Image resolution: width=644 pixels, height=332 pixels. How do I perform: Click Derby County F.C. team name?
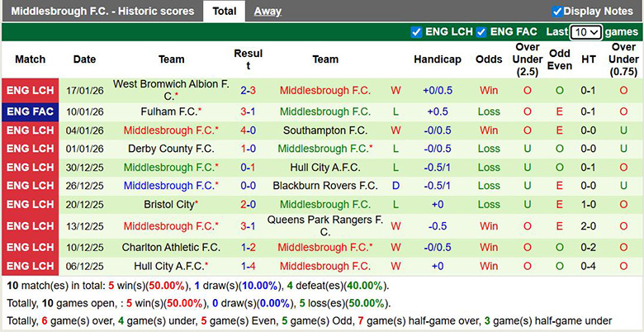click(171, 149)
